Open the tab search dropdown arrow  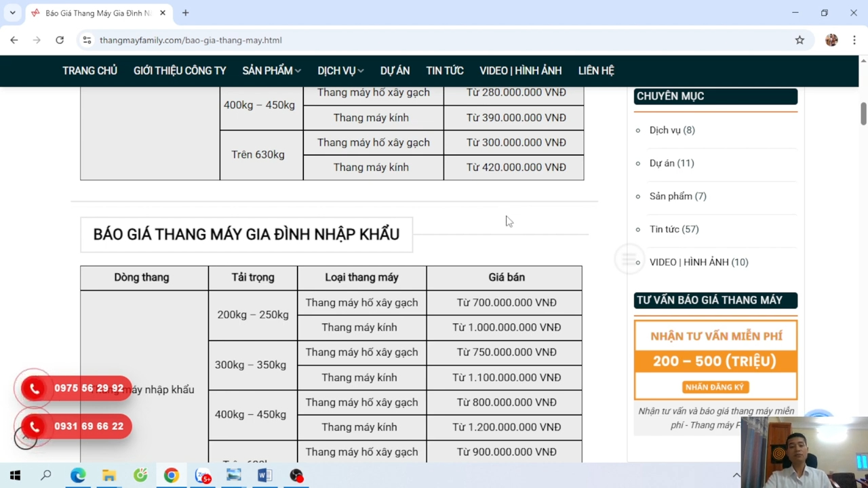pos(12,13)
